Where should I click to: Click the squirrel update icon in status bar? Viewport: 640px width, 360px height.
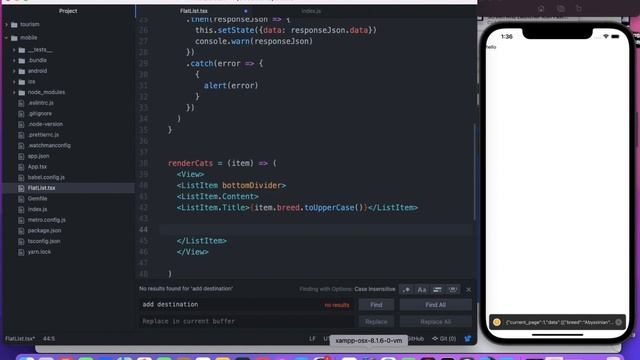pyautogui.click(x=468, y=339)
